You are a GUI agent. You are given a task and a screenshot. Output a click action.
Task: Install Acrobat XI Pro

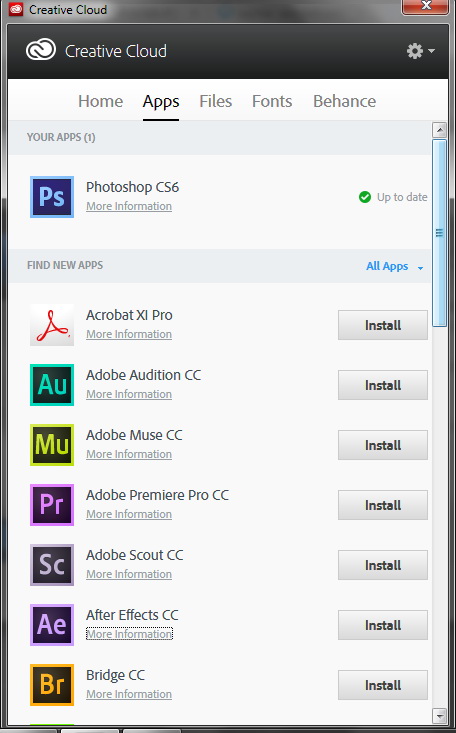(x=383, y=325)
